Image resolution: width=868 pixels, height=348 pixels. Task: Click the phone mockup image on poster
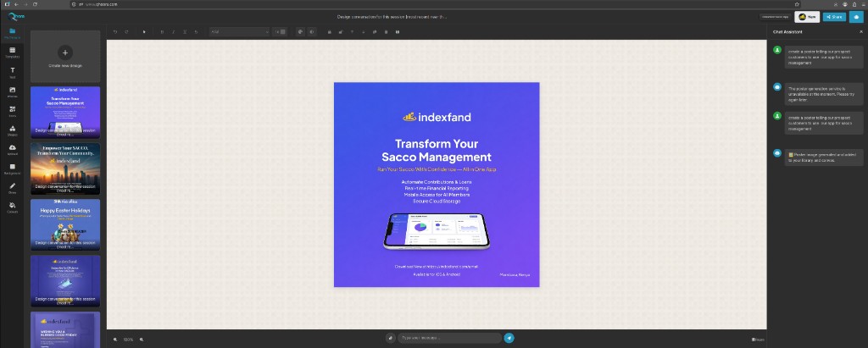click(x=437, y=230)
